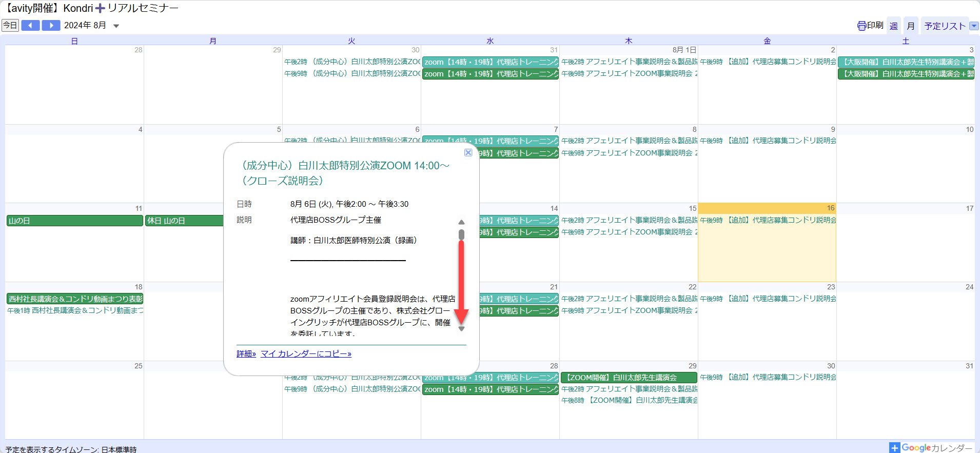
Task: Open the 休日 山の日 event on Monday
Action: [x=185, y=221]
